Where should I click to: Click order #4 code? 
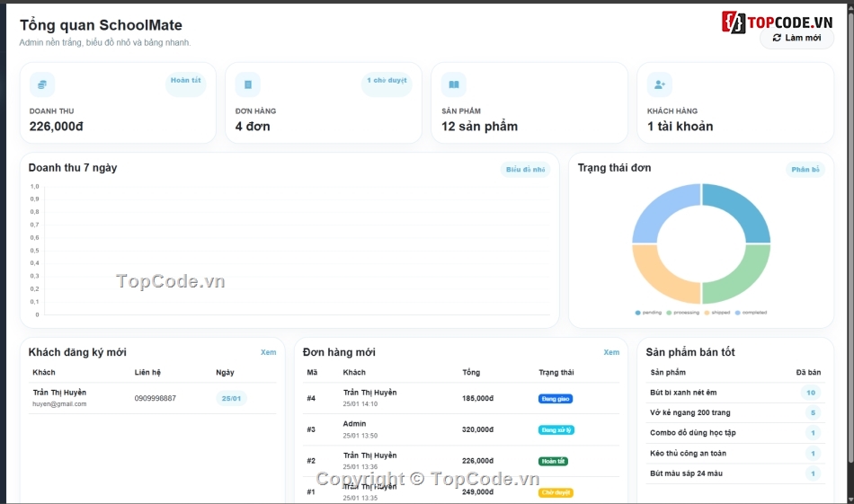coord(311,398)
